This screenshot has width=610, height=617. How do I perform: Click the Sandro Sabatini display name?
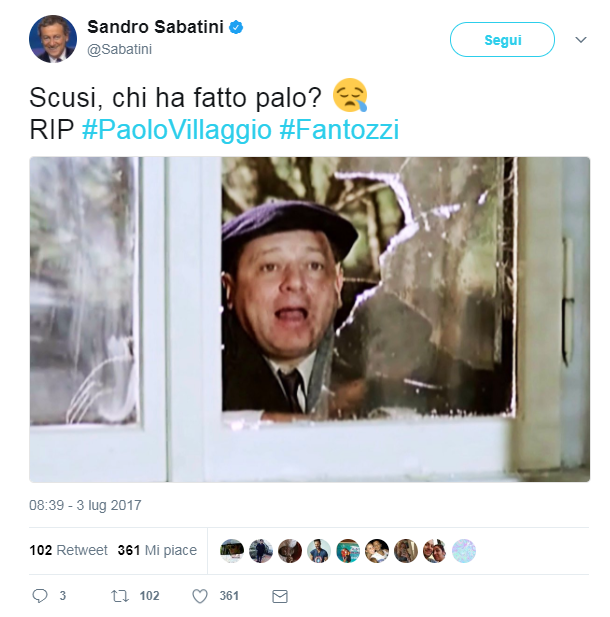tap(155, 27)
